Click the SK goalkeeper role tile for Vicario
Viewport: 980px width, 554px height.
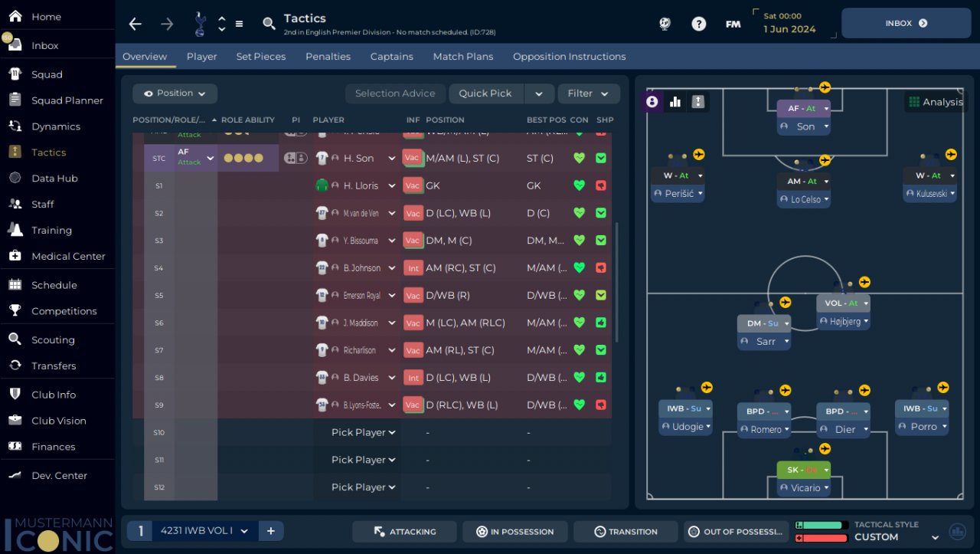pos(803,470)
